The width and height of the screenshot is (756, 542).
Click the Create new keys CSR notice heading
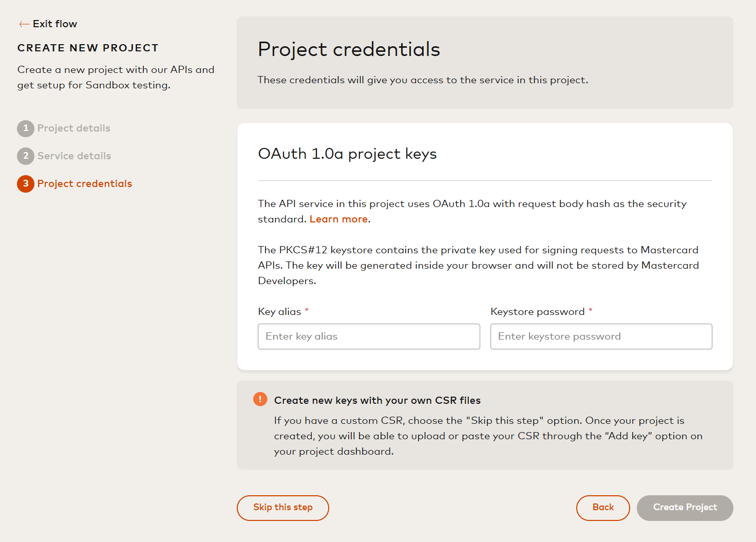click(x=377, y=400)
